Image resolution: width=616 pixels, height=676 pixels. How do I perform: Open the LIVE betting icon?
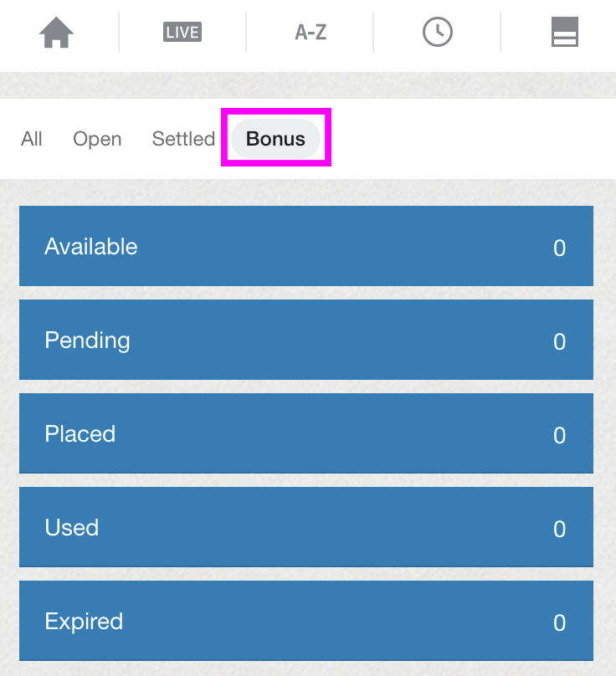tap(182, 32)
